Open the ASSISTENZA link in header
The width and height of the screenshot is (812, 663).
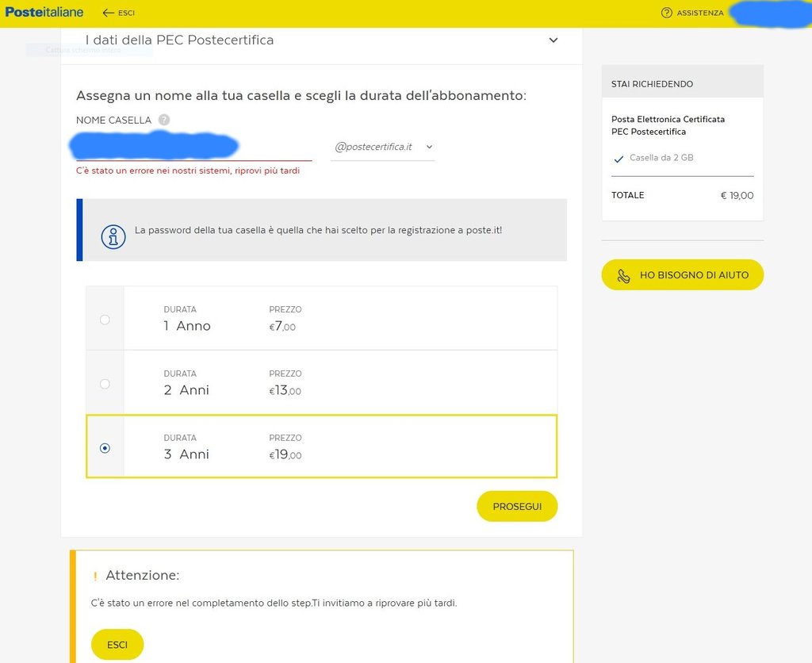coord(699,13)
